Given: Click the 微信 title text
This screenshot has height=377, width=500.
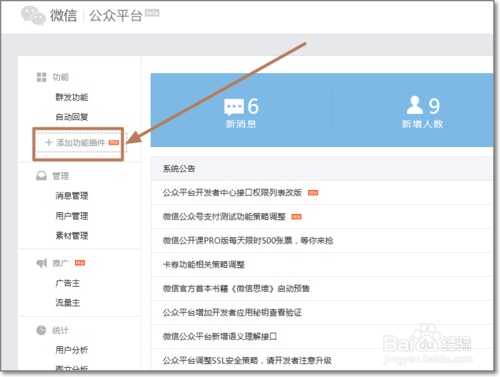Looking at the screenshot, I should point(64,15).
